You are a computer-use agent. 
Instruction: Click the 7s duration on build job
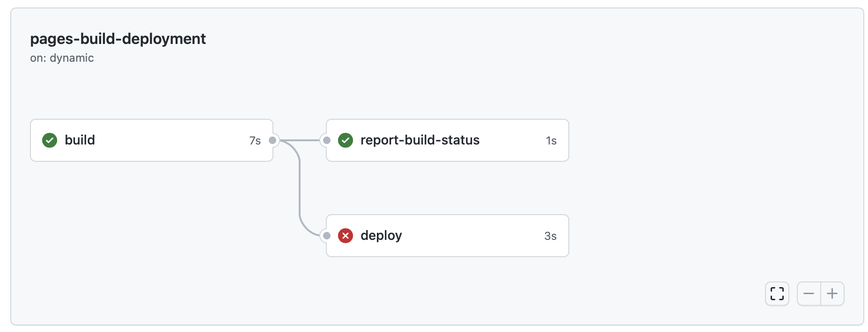click(x=255, y=140)
